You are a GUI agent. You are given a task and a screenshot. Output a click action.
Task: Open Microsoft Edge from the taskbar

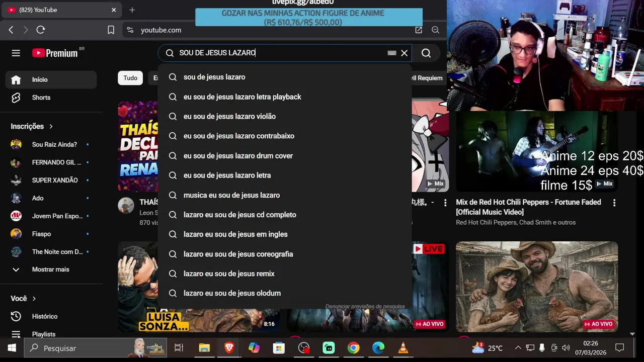pyautogui.click(x=378, y=348)
